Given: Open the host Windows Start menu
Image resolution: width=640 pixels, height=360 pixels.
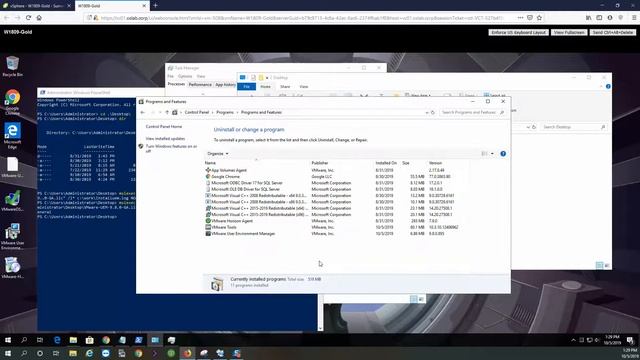Looking at the screenshot, I should tap(8, 353).
